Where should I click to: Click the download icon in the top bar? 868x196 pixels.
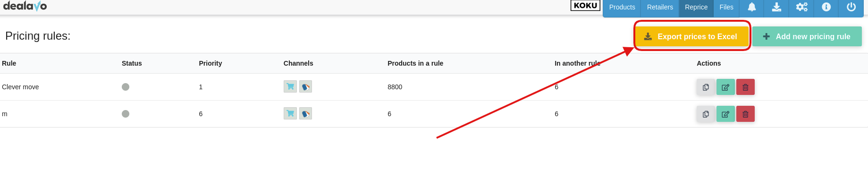(x=776, y=7)
